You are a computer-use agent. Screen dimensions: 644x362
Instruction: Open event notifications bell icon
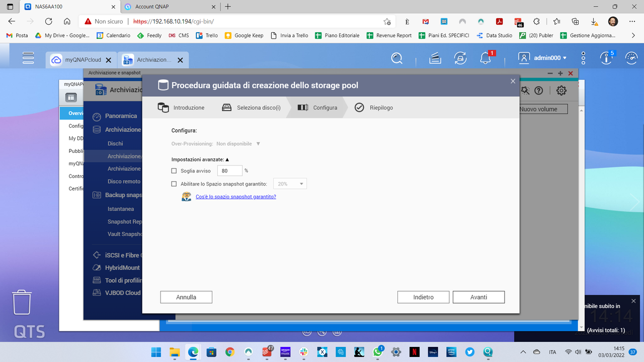pos(486,58)
